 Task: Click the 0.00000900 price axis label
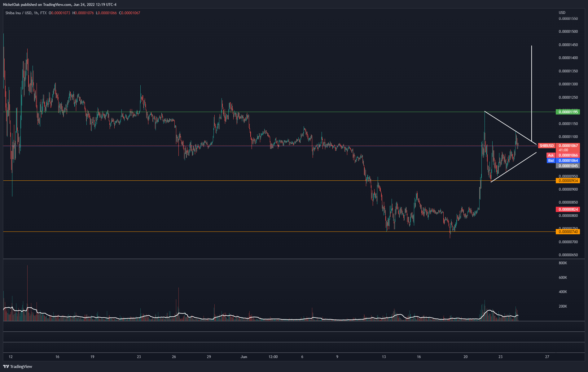click(x=568, y=189)
